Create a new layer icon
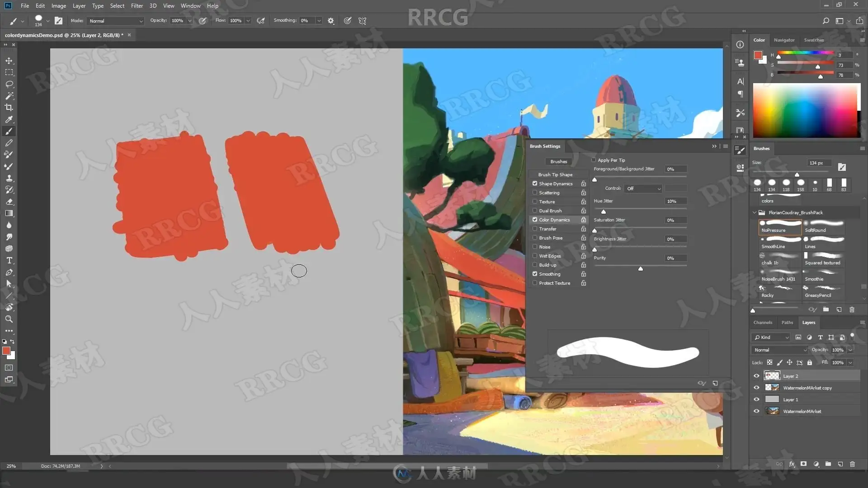Viewport: 868px width, 488px height. [840, 464]
